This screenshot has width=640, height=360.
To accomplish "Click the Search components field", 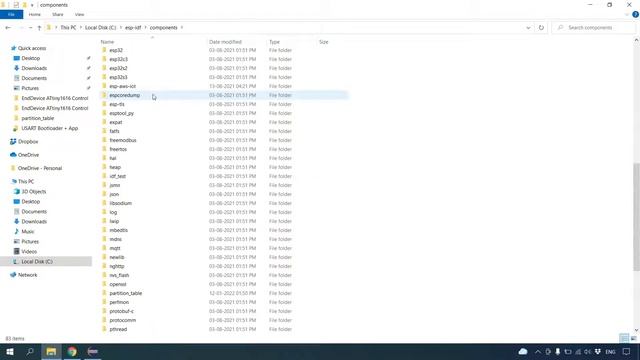I will tap(594, 28).
